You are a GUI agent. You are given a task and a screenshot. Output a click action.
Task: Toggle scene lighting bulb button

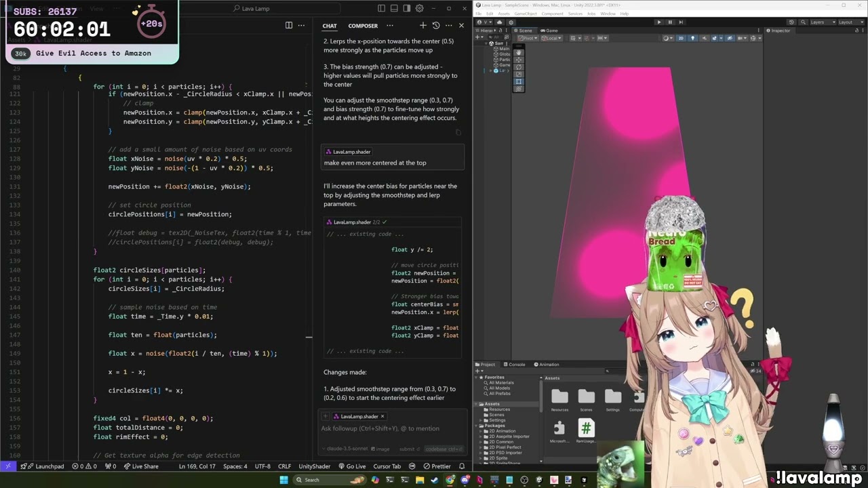[692, 38]
